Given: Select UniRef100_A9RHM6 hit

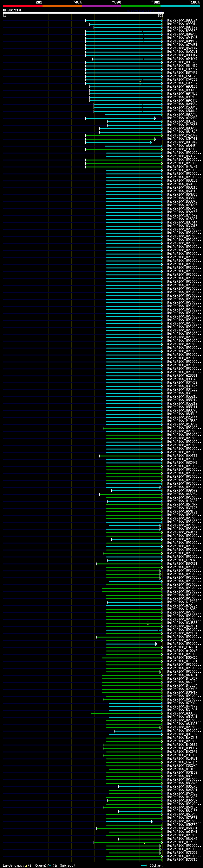Looking at the screenshot, I should tap(182, 101).
